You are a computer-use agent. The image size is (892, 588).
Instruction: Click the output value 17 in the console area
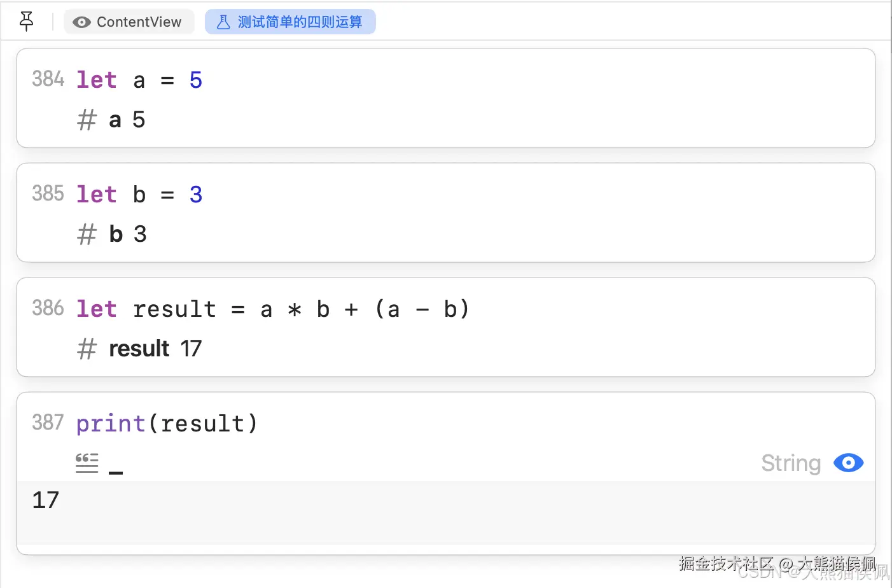(x=45, y=500)
